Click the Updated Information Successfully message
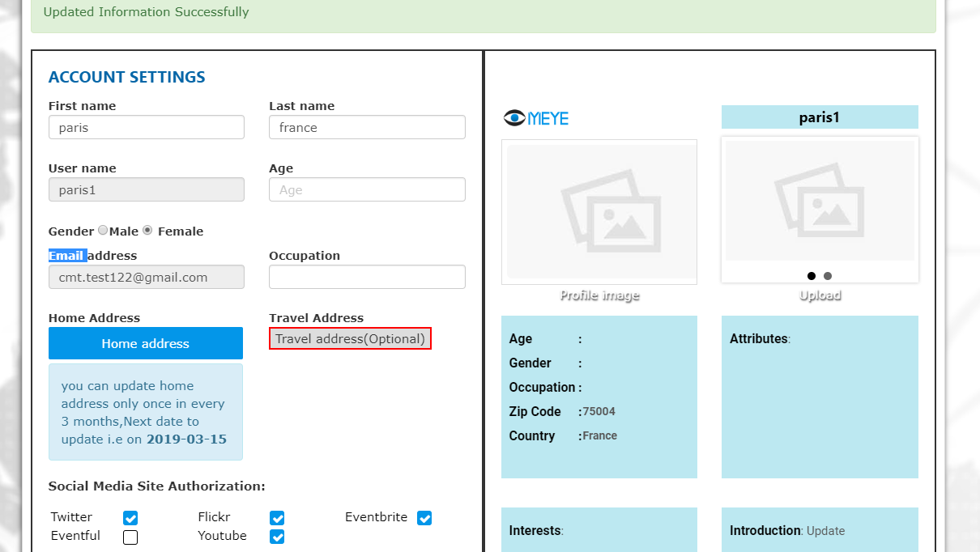 [147, 12]
